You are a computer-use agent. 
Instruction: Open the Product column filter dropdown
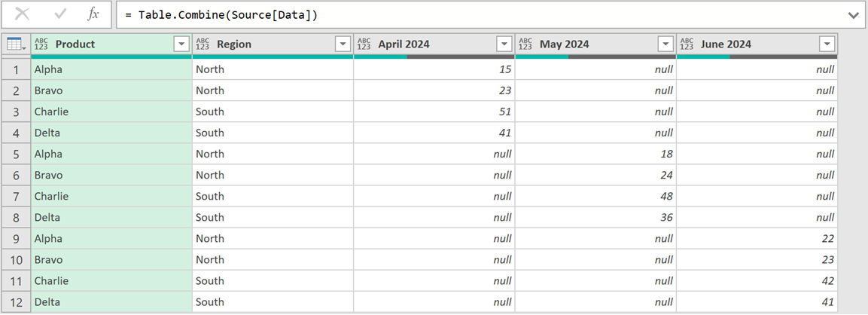pyautogui.click(x=181, y=44)
